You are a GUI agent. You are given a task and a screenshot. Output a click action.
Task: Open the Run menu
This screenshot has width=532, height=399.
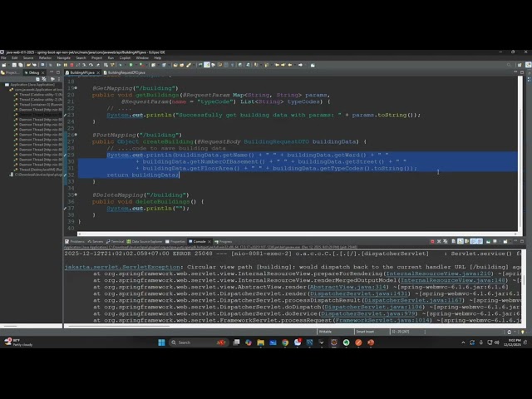coord(111,57)
